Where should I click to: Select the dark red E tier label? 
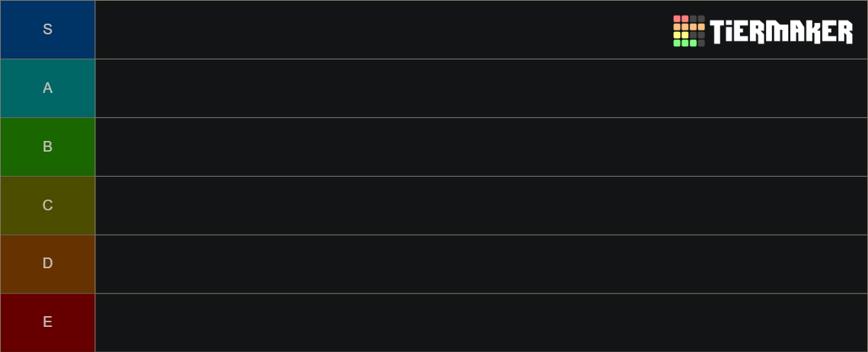[x=48, y=322]
